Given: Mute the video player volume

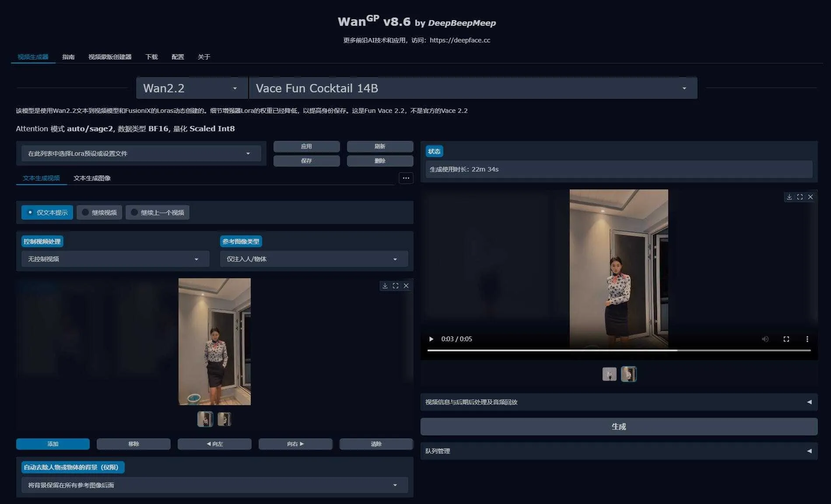Looking at the screenshot, I should pyautogui.click(x=765, y=339).
